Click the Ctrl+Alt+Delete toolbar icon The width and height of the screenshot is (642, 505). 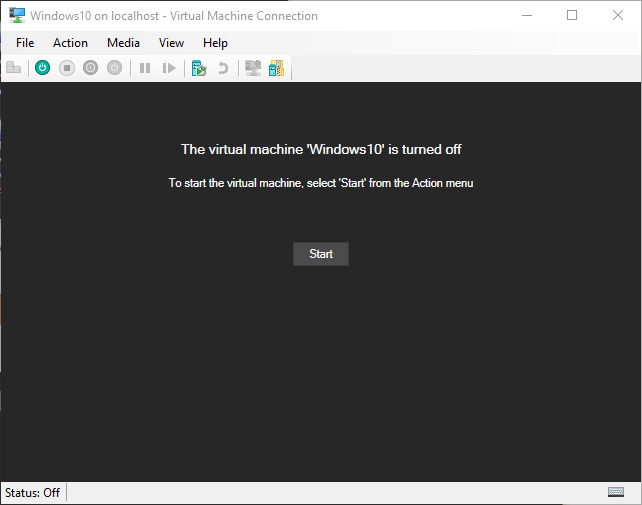coord(14,68)
